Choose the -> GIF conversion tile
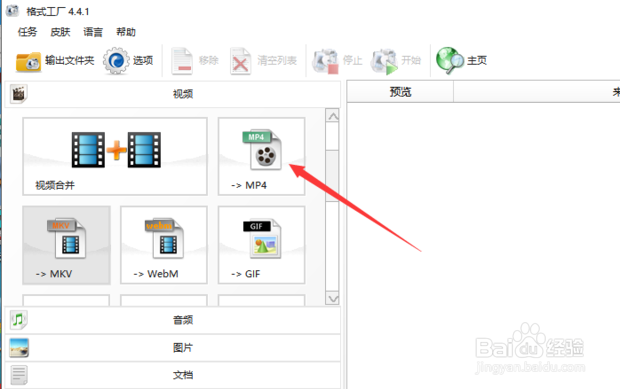Screen dimensions: 620x389 pos(261,245)
